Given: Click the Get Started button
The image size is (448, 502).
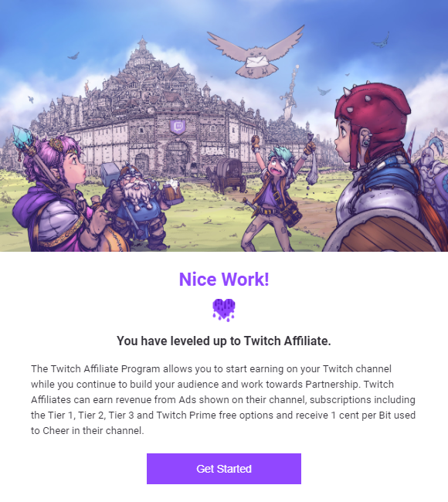Looking at the screenshot, I should (224, 468).
